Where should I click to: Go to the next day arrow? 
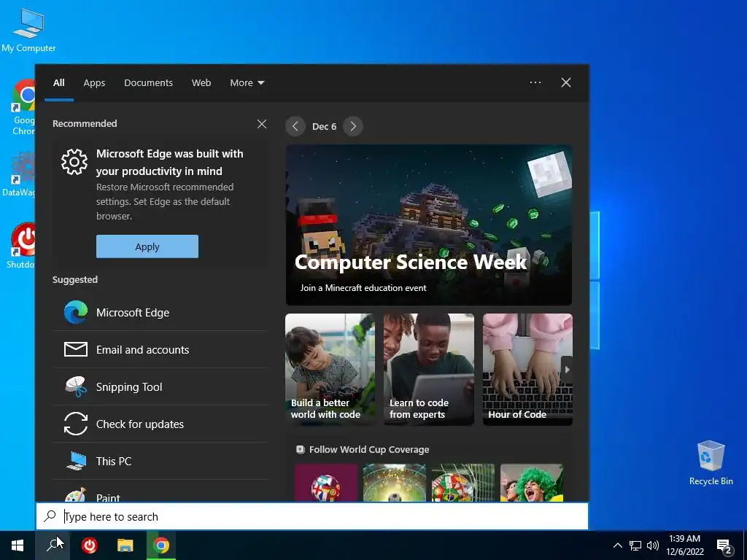pyautogui.click(x=353, y=126)
